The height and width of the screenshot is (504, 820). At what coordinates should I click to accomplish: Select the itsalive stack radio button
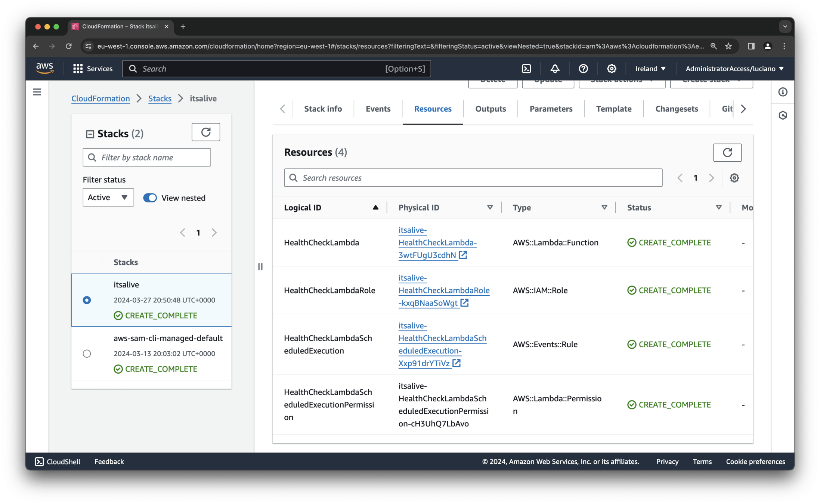[x=87, y=300]
